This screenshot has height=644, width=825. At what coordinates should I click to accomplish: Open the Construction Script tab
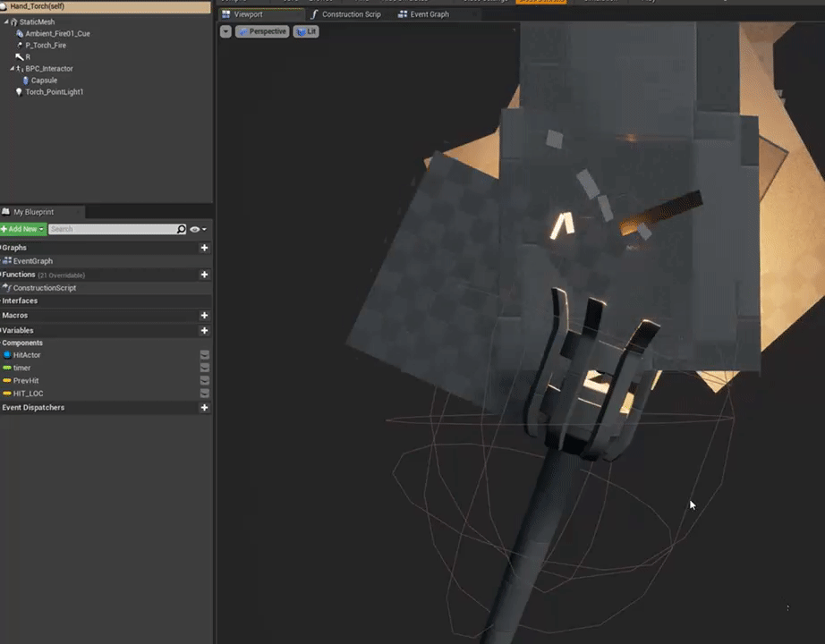[350, 14]
